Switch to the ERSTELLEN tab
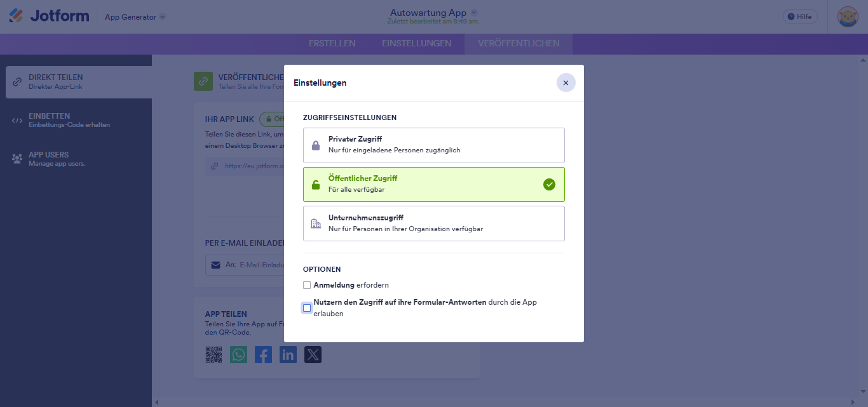Screen dimensions: 868x407 pyautogui.click(x=332, y=44)
